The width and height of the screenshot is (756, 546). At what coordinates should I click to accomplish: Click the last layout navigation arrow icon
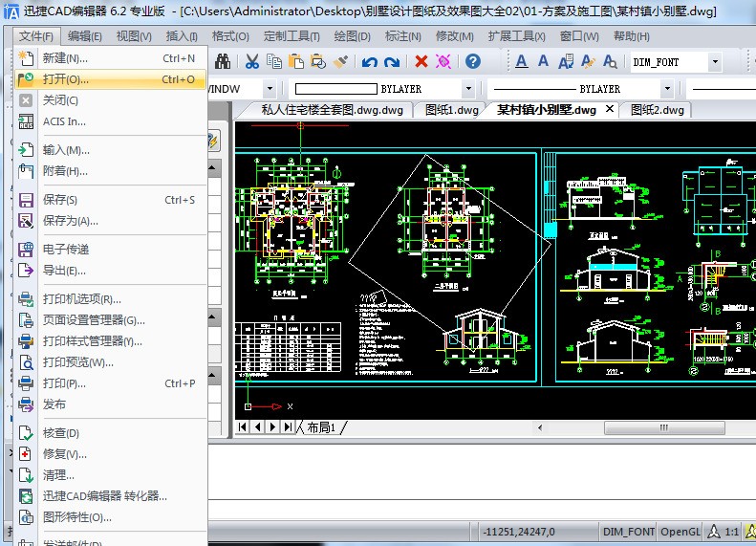(x=288, y=426)
